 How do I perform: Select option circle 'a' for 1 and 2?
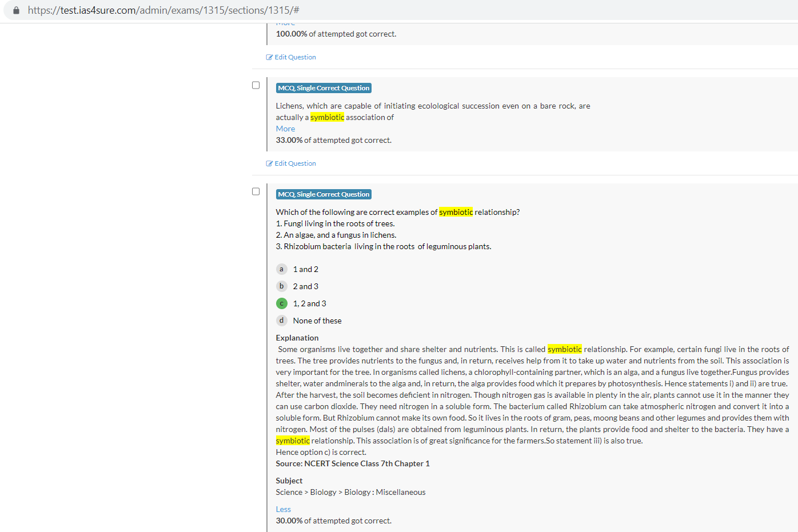[x=281, y=269]
